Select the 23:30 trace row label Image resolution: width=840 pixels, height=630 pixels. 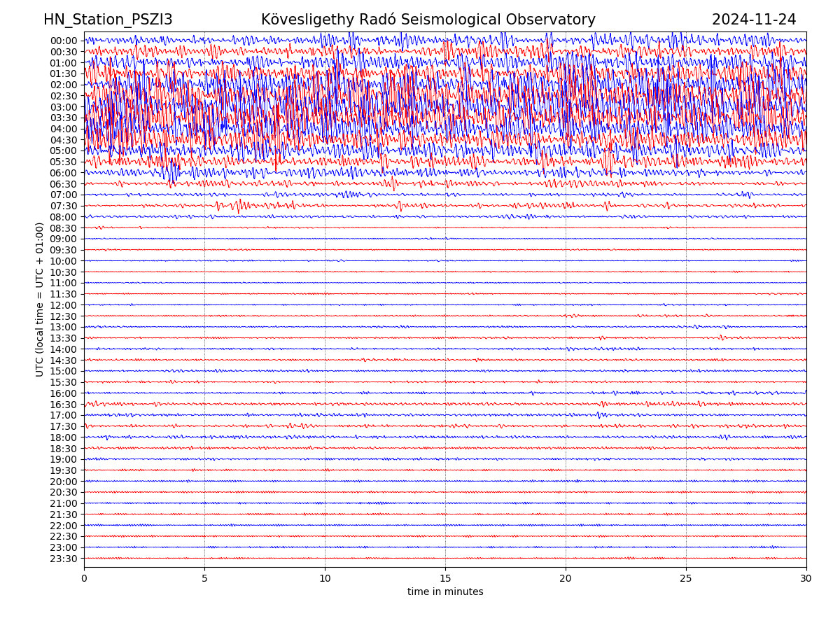click(x=63, y=559)
